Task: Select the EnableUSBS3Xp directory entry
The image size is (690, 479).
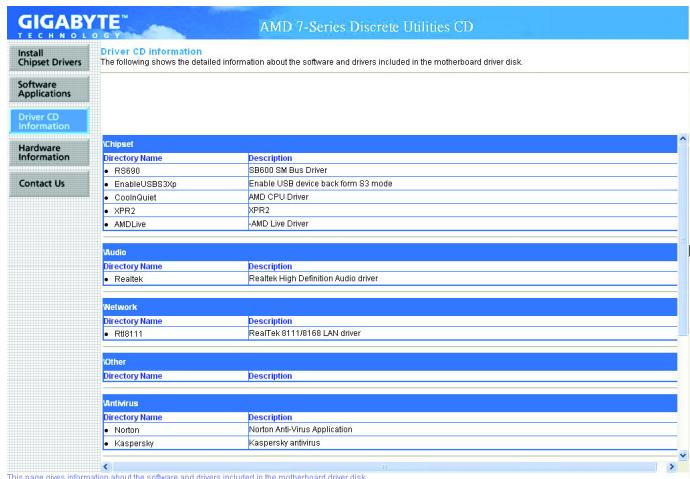Action: point(145,184)
